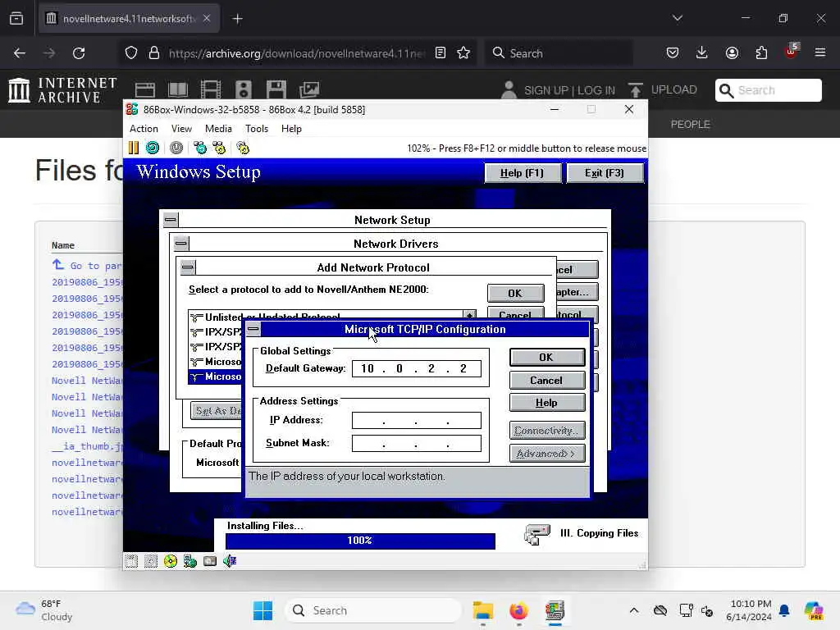
Task: Open the 86Box View menu
Action: tap(181, 129)
